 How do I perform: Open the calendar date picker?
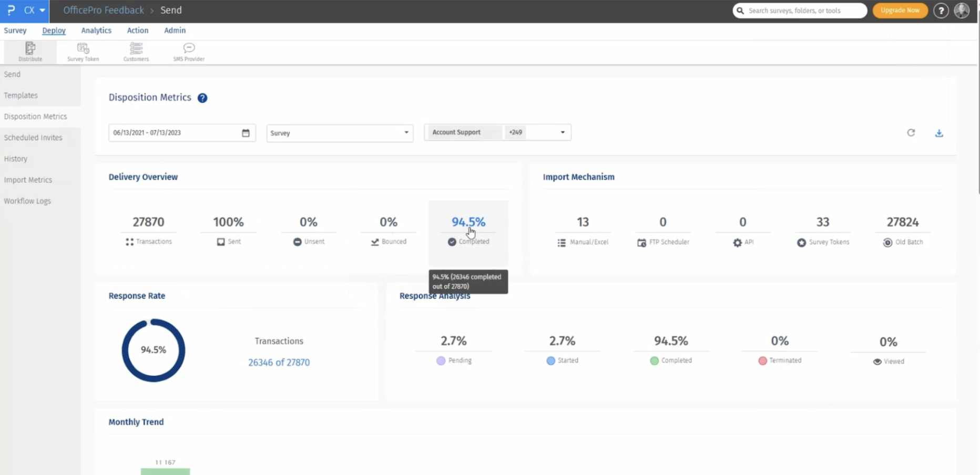coord(246,133)
